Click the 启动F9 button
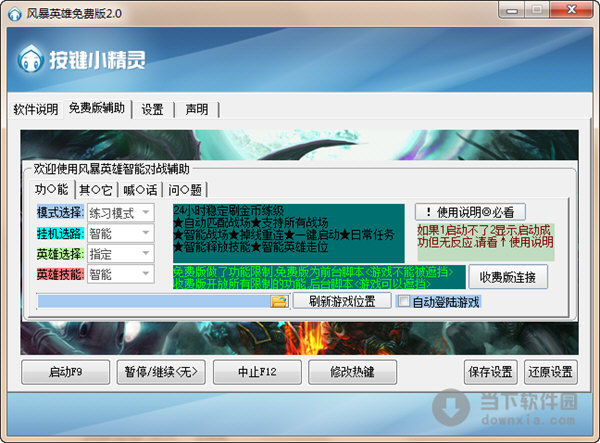 tap(65, 372)
